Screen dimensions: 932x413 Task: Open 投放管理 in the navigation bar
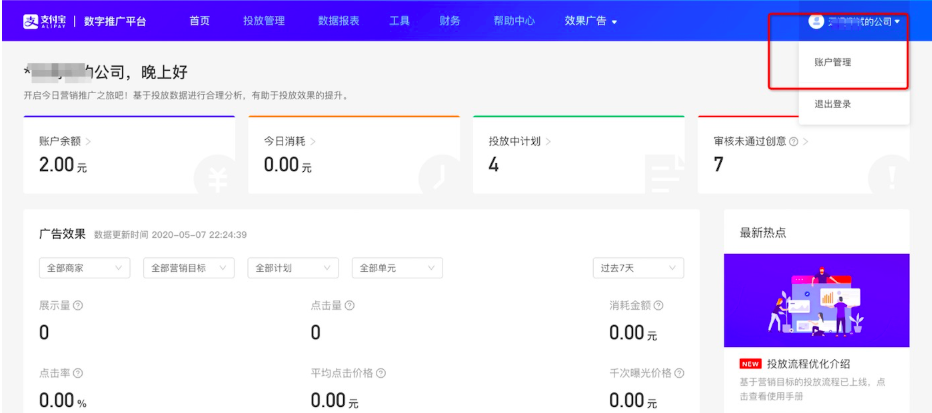coord(264,21)
